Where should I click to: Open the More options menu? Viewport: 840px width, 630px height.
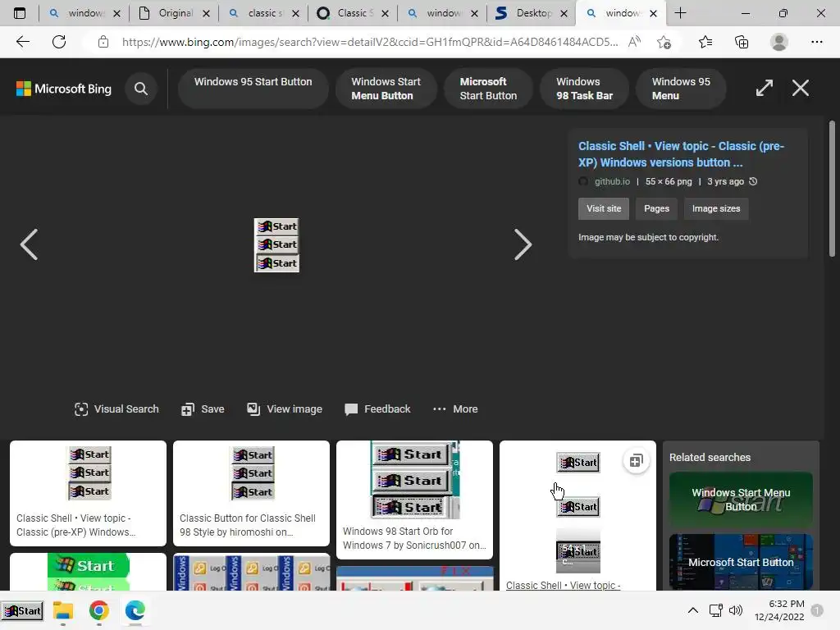(455, 409)
